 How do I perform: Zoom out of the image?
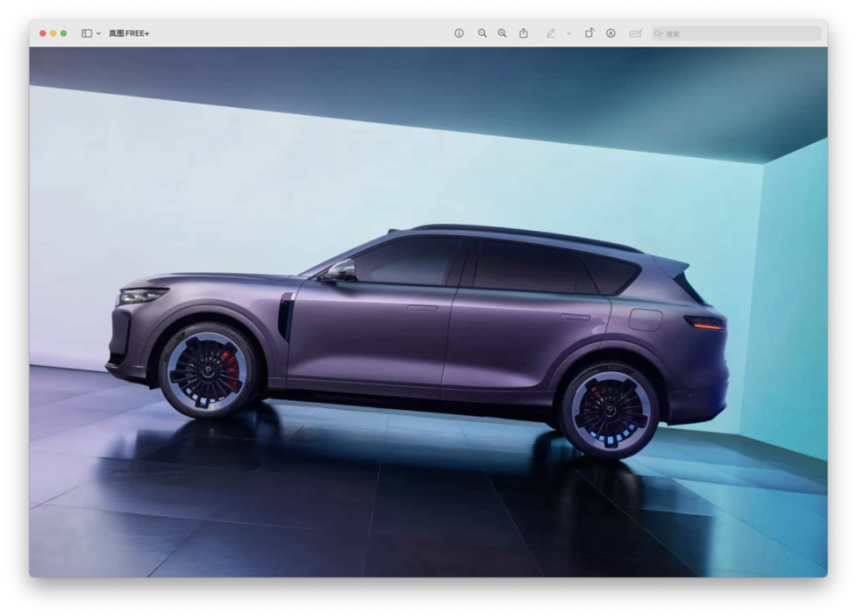tap(482, 33)
